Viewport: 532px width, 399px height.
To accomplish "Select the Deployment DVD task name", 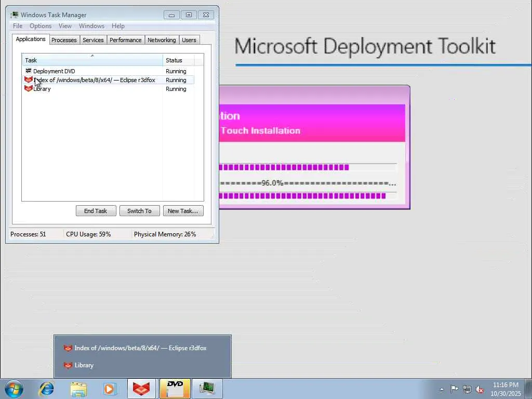I will pyautogui.click(x=54, y=71).
